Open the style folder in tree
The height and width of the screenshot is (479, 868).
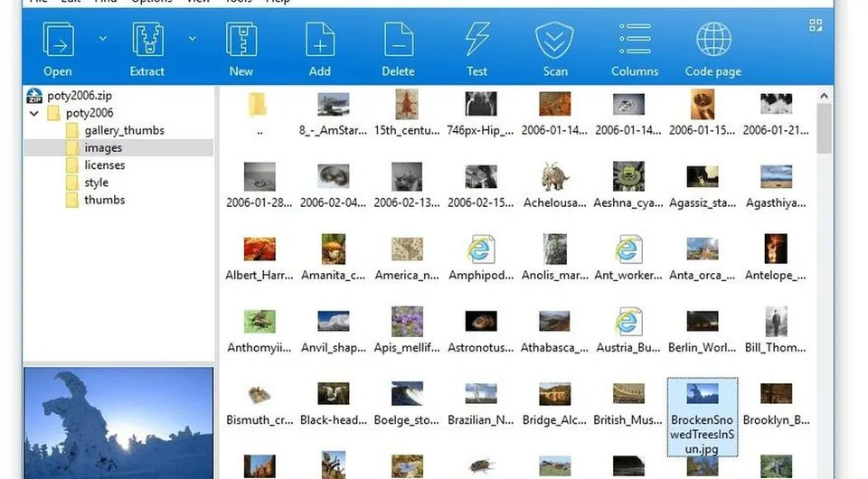pyautogui.click(x=87, y=183)
